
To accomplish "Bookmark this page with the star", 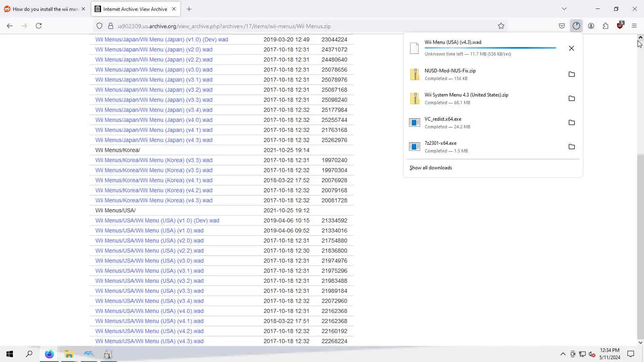I will coord(501,26).
